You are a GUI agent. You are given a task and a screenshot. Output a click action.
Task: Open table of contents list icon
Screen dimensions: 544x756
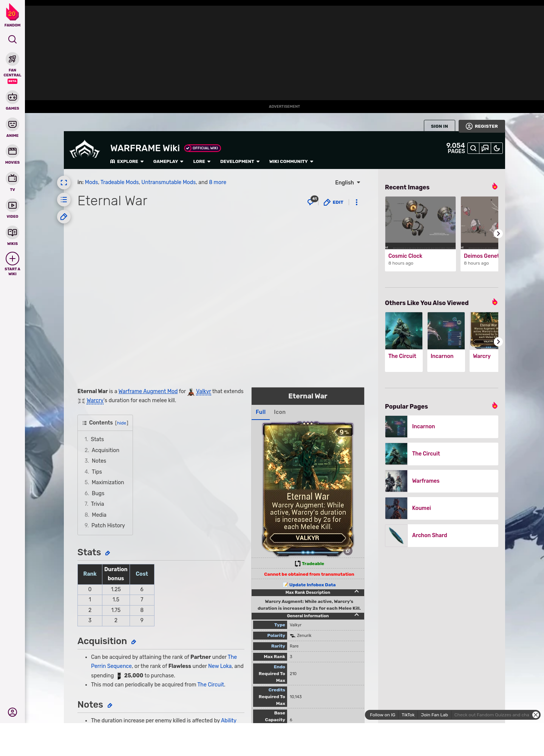tap(64, 200)
